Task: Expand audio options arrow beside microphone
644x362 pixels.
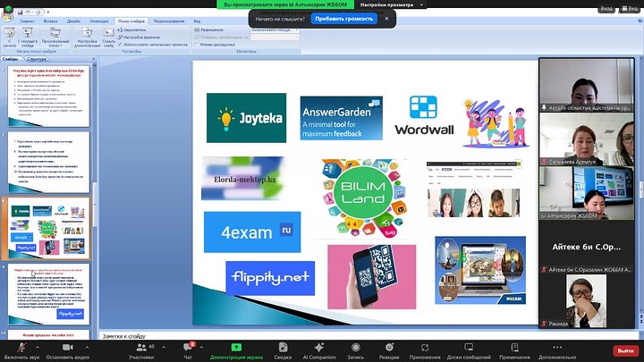Action: pos(38,347)
